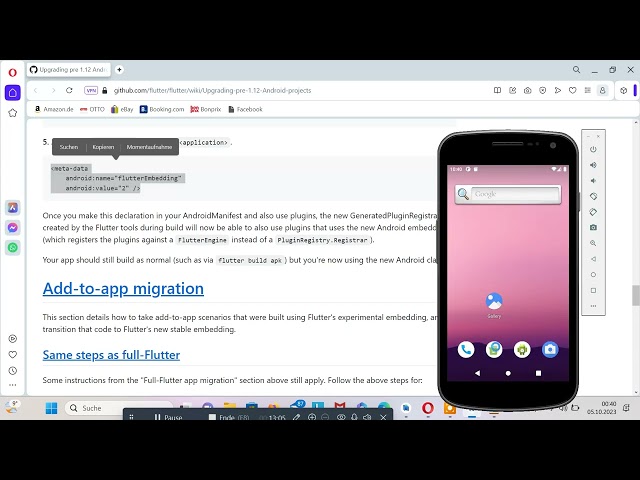640x480 pixels.
Task: Open Amazon.de bookmark
Action: (54, 109)
